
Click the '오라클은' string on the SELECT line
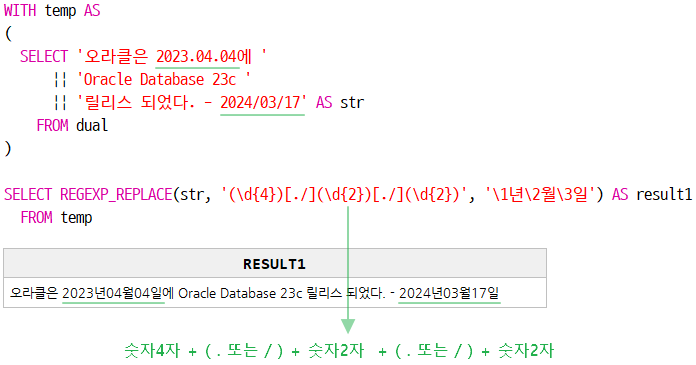(x=115, y=56)
